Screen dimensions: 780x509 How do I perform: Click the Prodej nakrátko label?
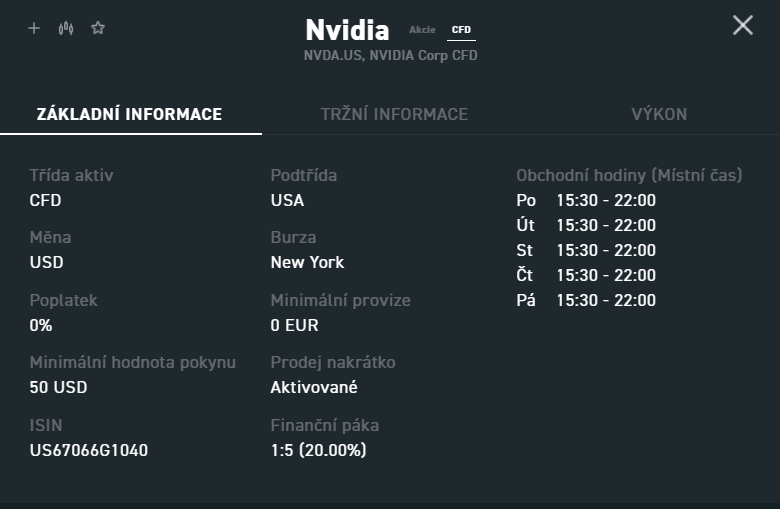[333, 363]
